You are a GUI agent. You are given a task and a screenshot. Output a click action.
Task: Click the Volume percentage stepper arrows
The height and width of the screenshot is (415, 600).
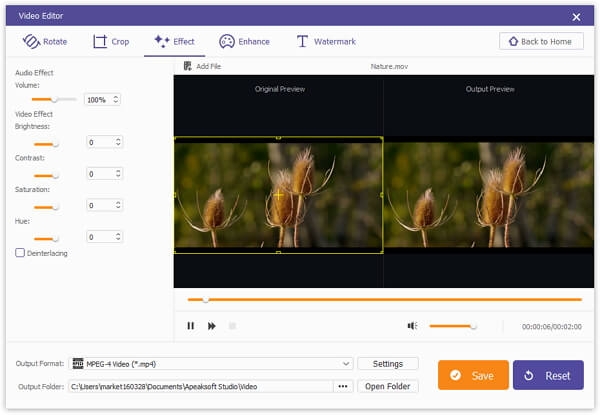[x=116, y=99]
